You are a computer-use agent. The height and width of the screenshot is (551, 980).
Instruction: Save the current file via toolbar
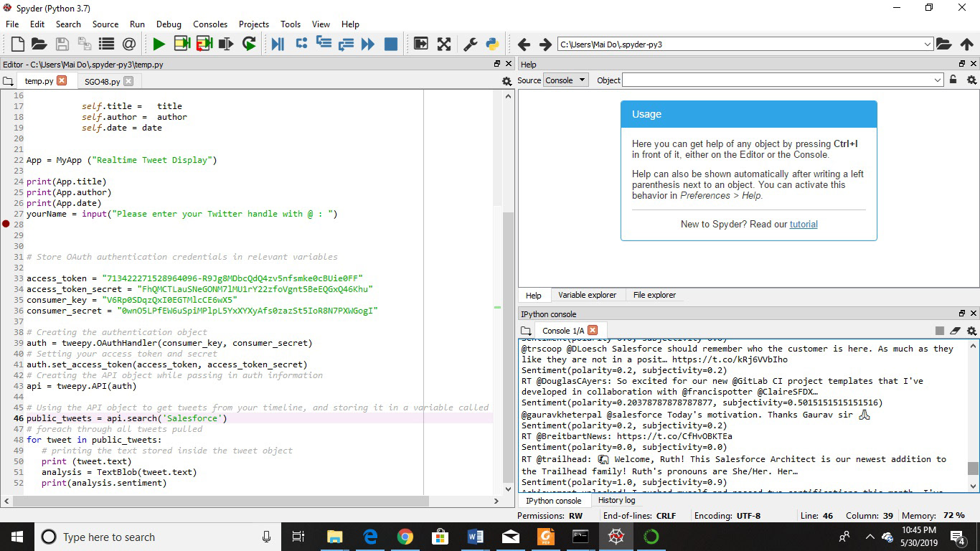point(62,44)
